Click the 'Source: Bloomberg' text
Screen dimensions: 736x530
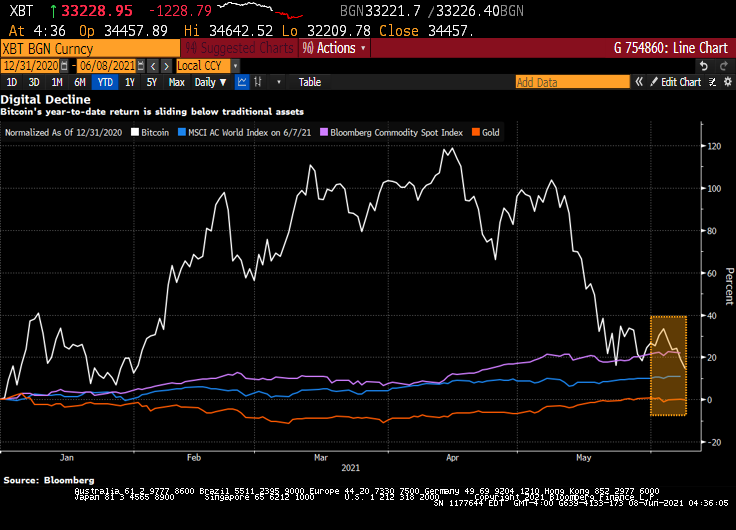pos(49,480)
